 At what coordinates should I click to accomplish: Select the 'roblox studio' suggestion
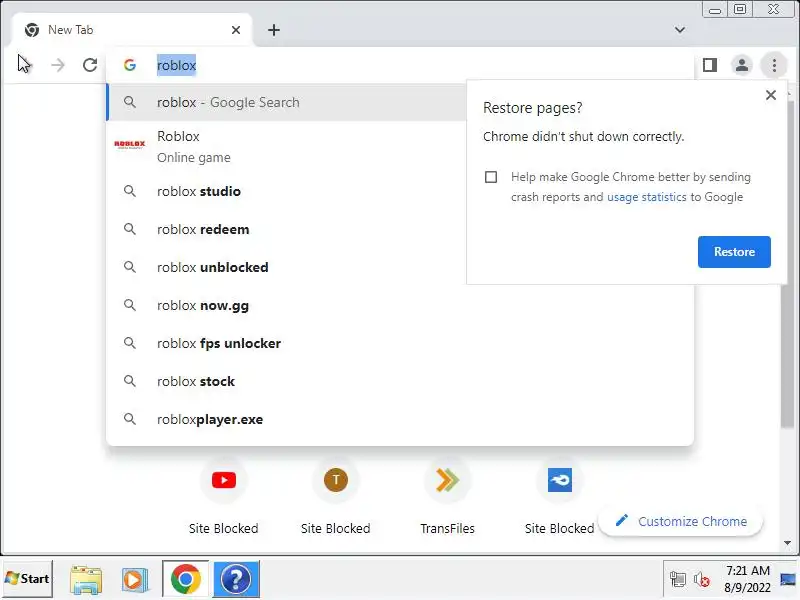tap(286, 191)
